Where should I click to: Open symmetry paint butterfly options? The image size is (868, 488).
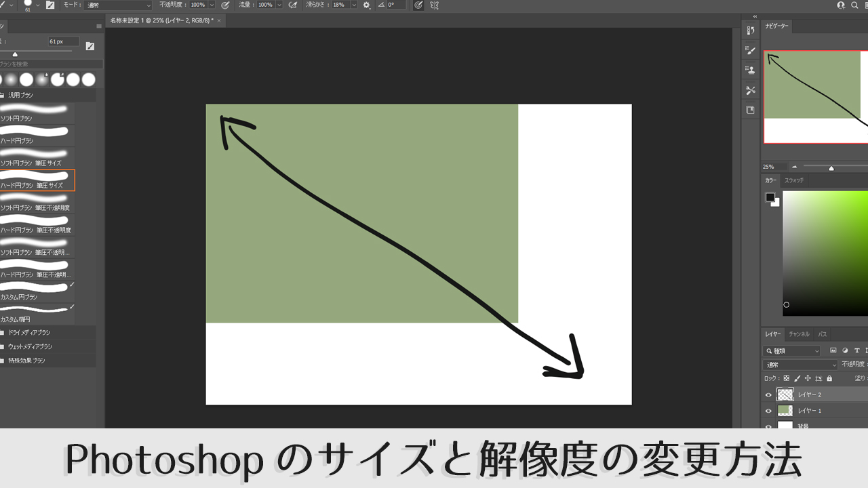point(435,5)
